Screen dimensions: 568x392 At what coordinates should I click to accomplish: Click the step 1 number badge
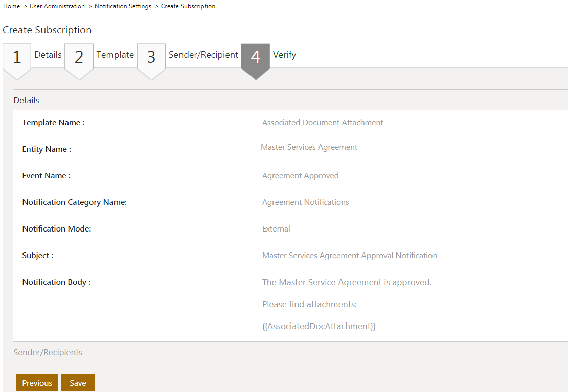coord(17,58)
